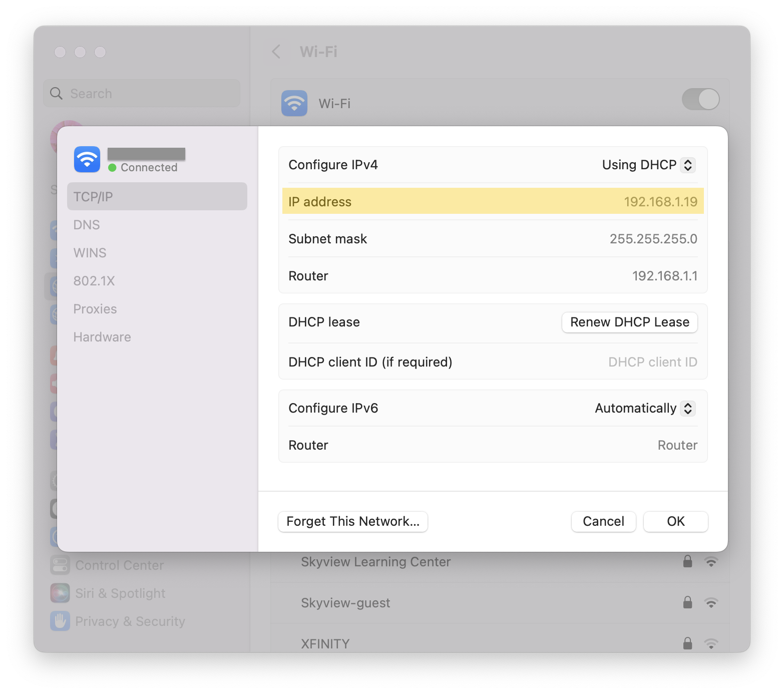
Task: Open the Hardware section
Action: (x=102, y=337)
